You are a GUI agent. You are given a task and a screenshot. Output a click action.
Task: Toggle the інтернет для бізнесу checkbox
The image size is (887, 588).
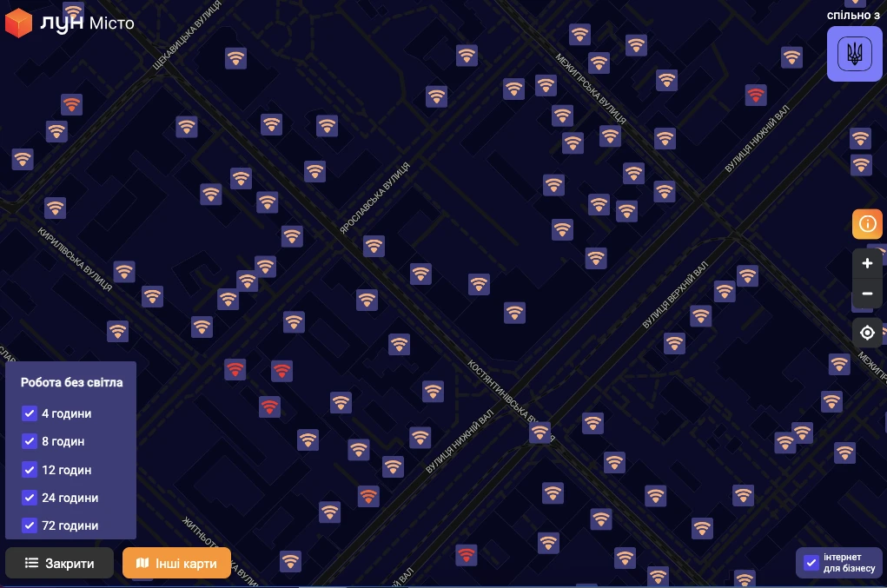pyautogui.click(x=811, y=563)
